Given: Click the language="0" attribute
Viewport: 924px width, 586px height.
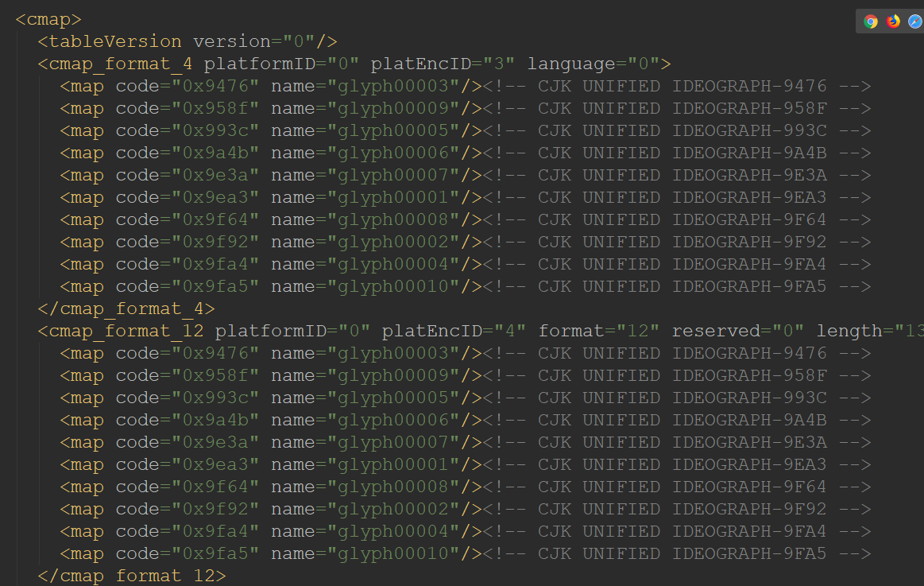Looking at the screenshot, I should coord(592,64).
